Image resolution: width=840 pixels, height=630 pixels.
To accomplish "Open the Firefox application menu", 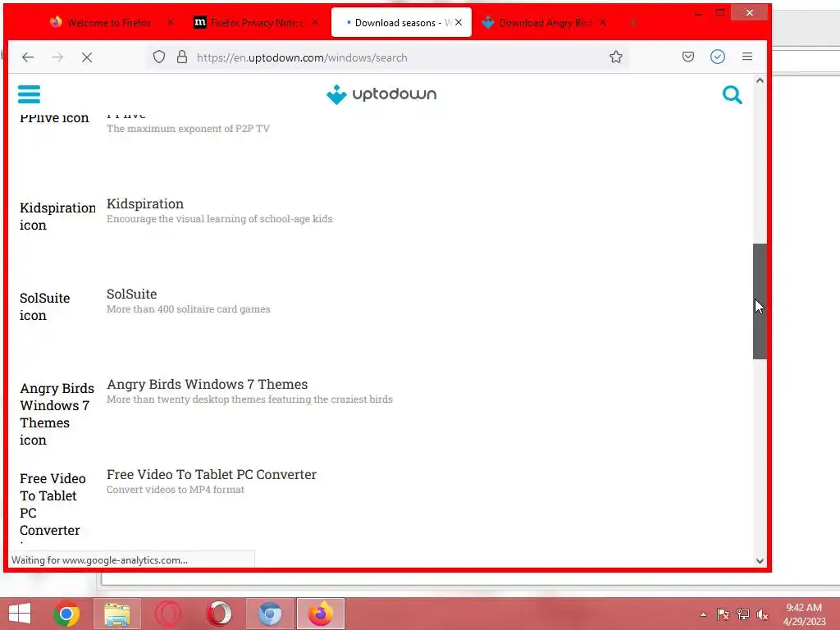I will (747, 57).
